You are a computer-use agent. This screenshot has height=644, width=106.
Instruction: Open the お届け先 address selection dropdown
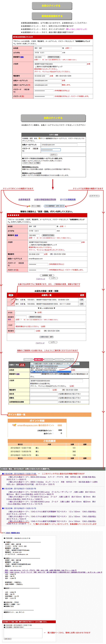click(51, 366)
